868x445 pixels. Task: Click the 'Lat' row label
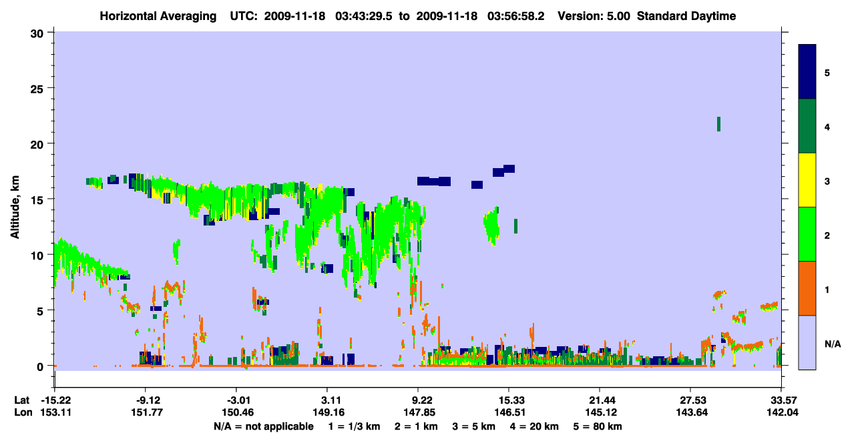23,400
